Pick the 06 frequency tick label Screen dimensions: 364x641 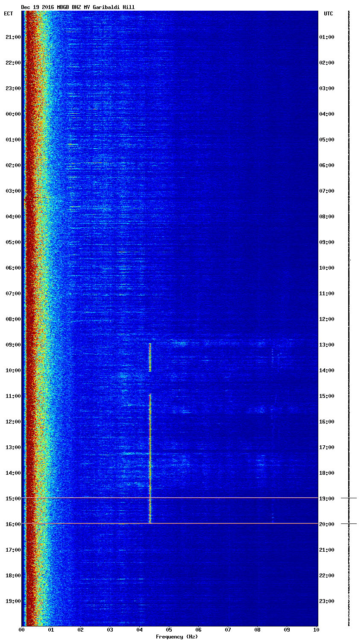[199, 630]
